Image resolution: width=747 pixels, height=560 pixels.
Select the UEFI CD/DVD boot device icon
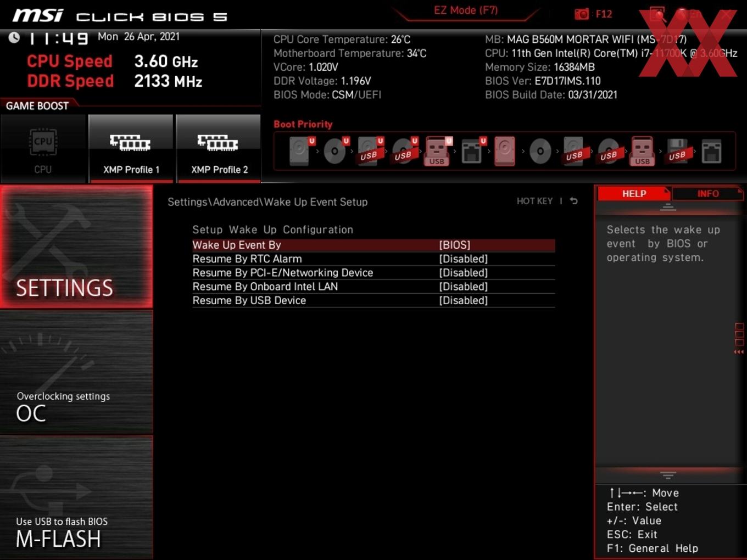click(336, 151)
